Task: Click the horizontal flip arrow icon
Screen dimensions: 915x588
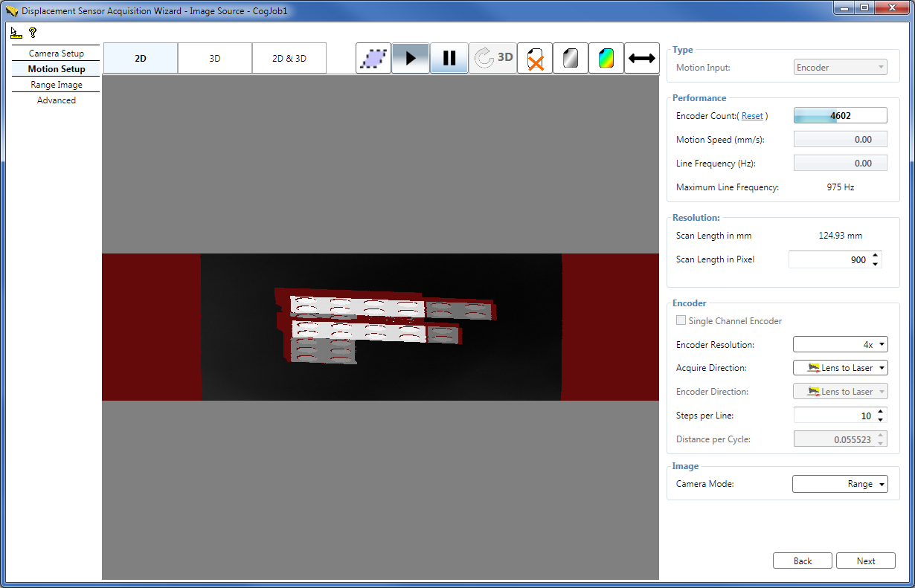Action: [x=642, y=57]
